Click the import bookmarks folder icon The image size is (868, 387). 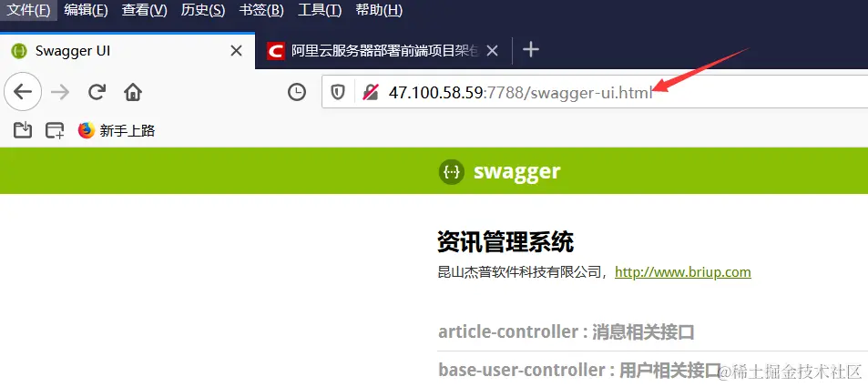(23, 130)
